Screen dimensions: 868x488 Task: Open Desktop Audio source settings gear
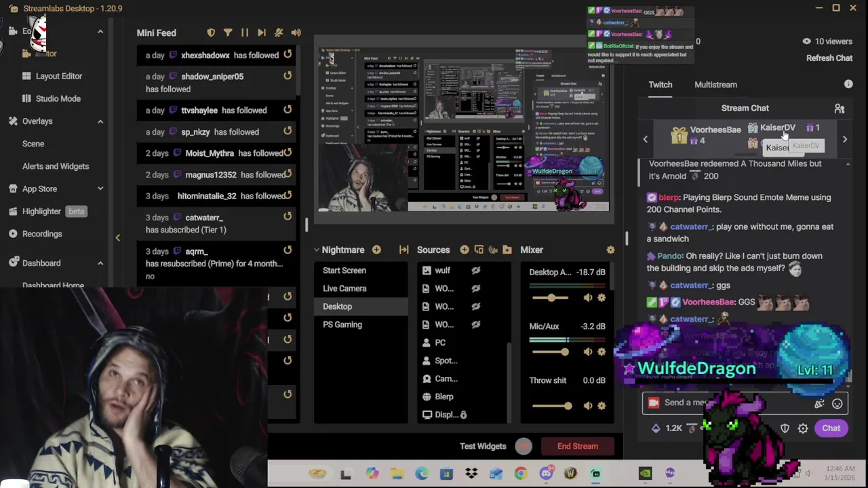pos(601,298)
